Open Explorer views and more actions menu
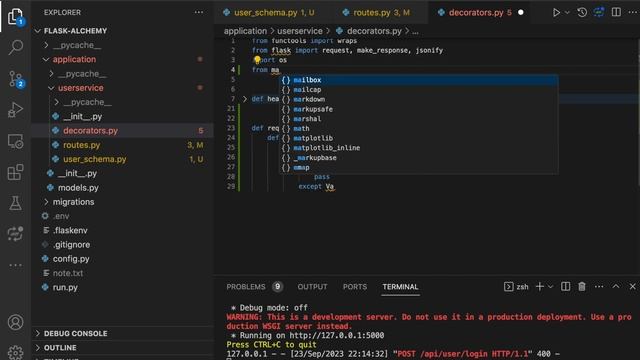The image size is (640, 360). click(199, 12)
